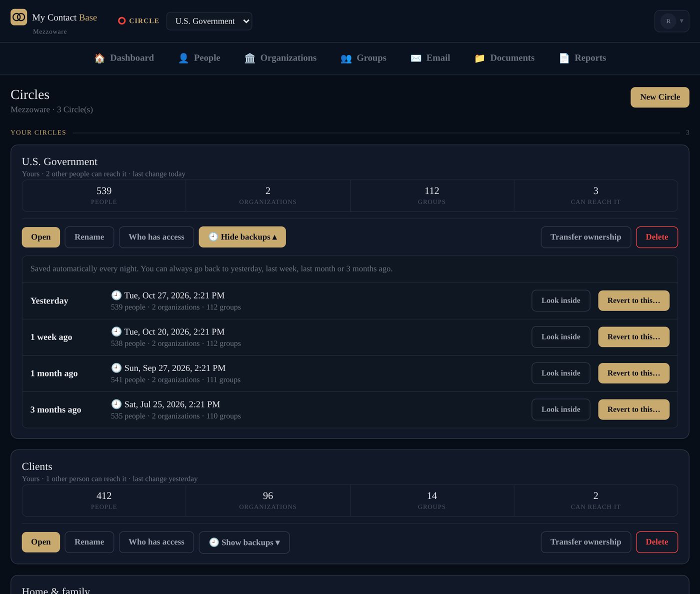Delete the Clients circle
The height and width of the screenshot is (594, 700).
pos(657,542)
